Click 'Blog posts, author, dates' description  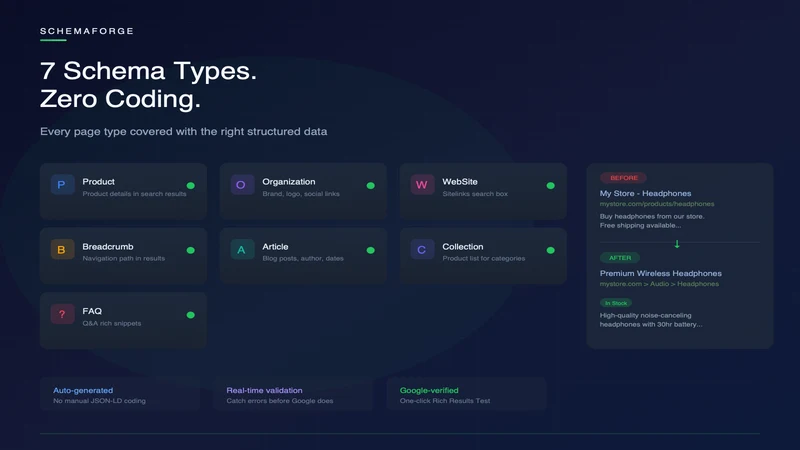[303, 259]
